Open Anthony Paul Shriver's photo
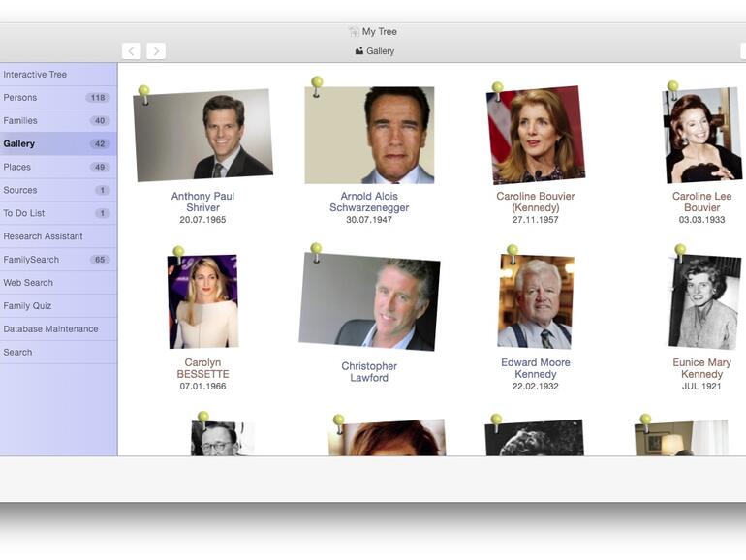 [x=203, y=136]
